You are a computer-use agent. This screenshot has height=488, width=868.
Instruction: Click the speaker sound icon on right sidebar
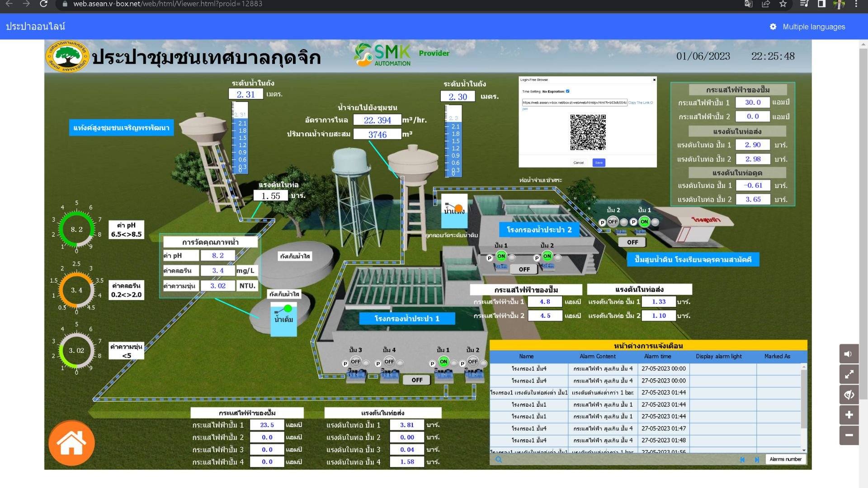[849, 354]
